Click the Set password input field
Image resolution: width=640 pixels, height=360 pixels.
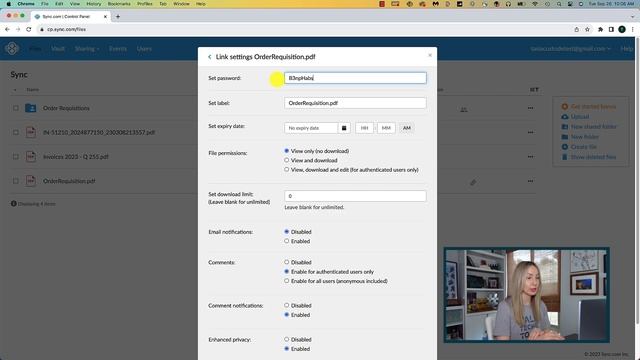[x=355, y=78]
